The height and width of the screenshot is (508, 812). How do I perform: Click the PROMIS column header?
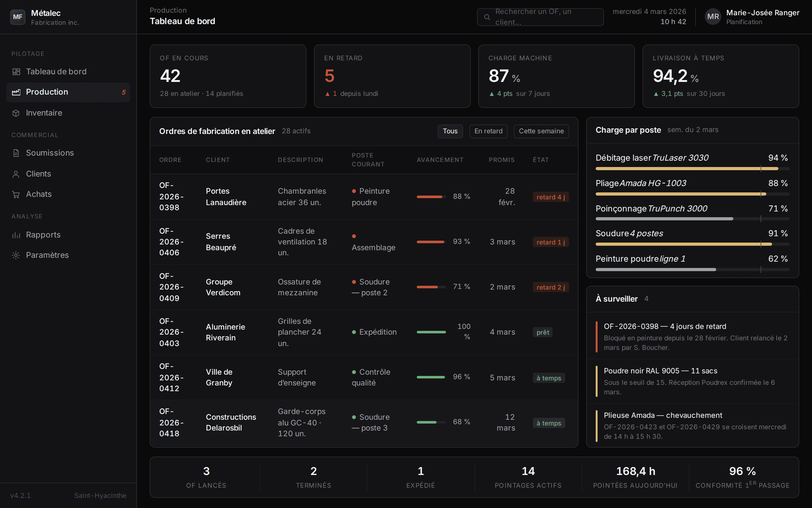501,160
